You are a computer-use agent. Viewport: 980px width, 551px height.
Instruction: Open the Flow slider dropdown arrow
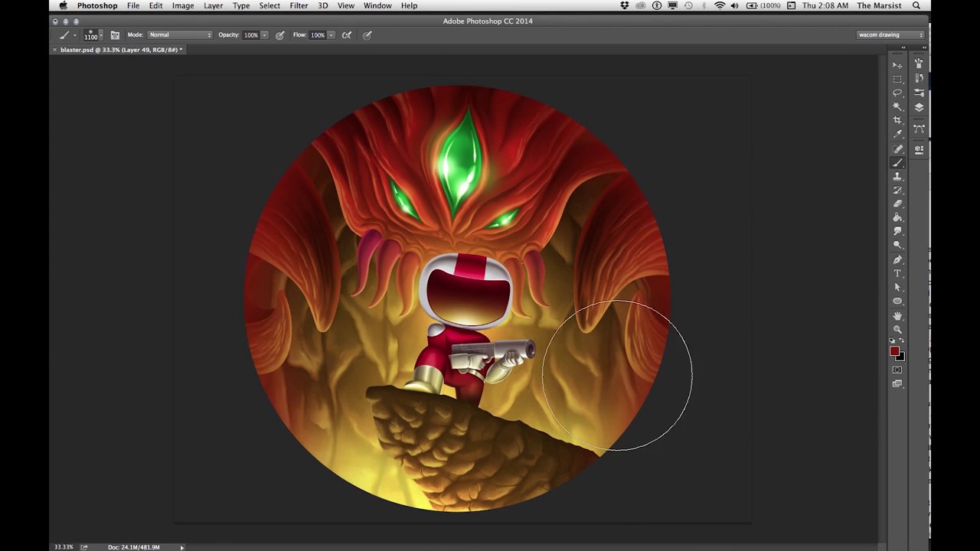332,35
